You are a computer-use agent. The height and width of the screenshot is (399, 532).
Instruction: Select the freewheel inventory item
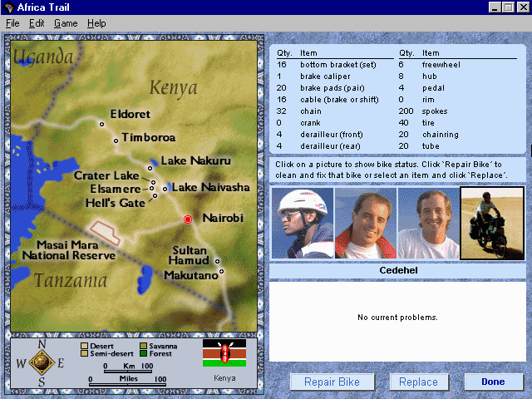[x=457, y=65]
